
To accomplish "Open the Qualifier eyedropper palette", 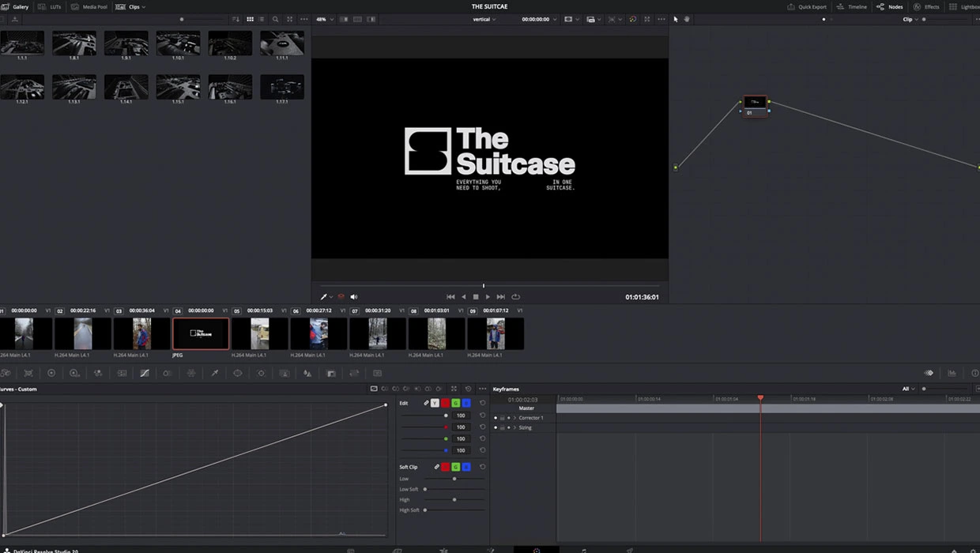I will [x=214, y=373].
